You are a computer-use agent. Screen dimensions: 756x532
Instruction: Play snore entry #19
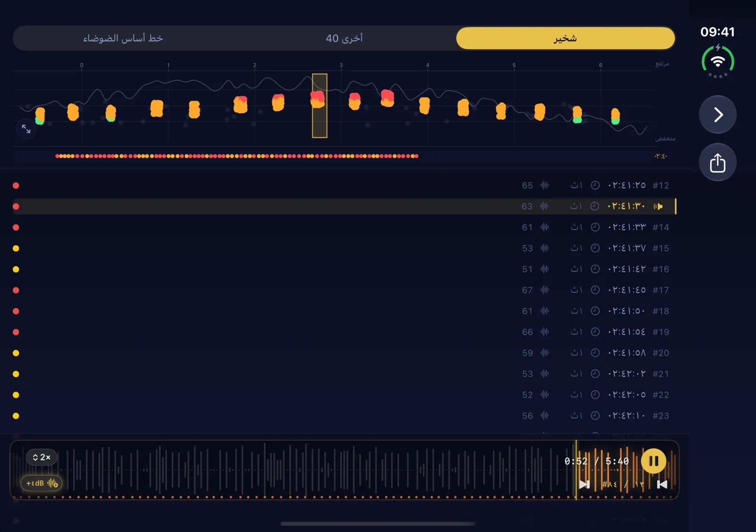tap(344, 332)
